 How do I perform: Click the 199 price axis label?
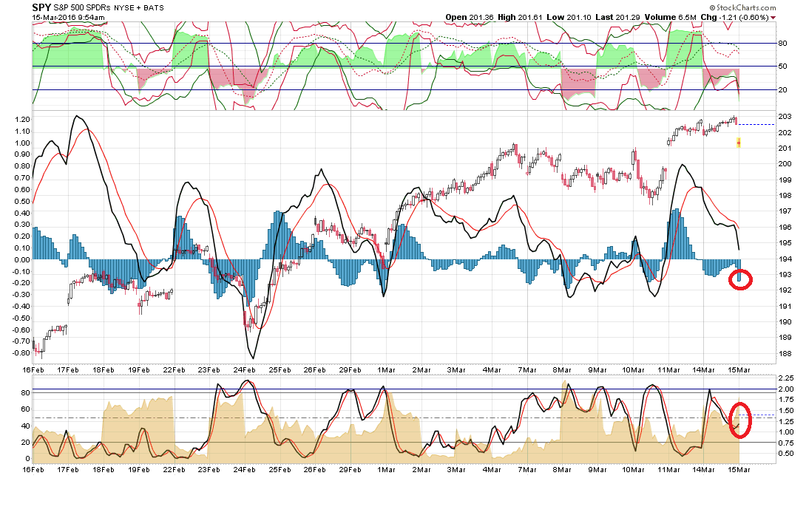[785, 180]
